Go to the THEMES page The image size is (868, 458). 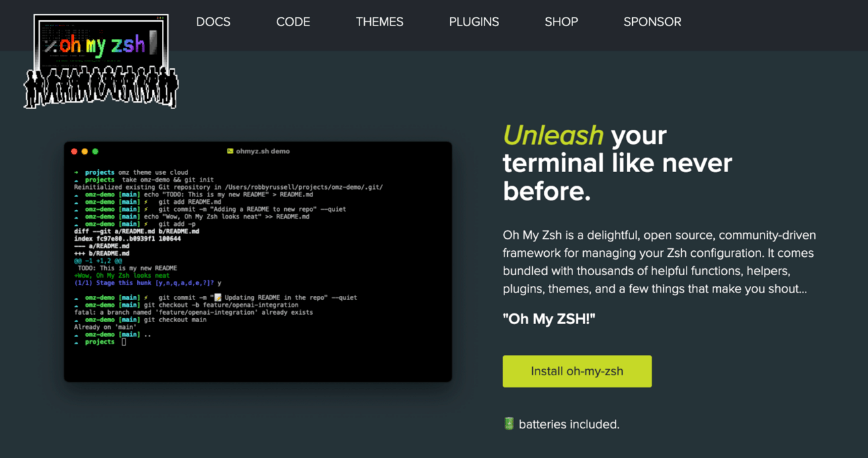point(380,22)
